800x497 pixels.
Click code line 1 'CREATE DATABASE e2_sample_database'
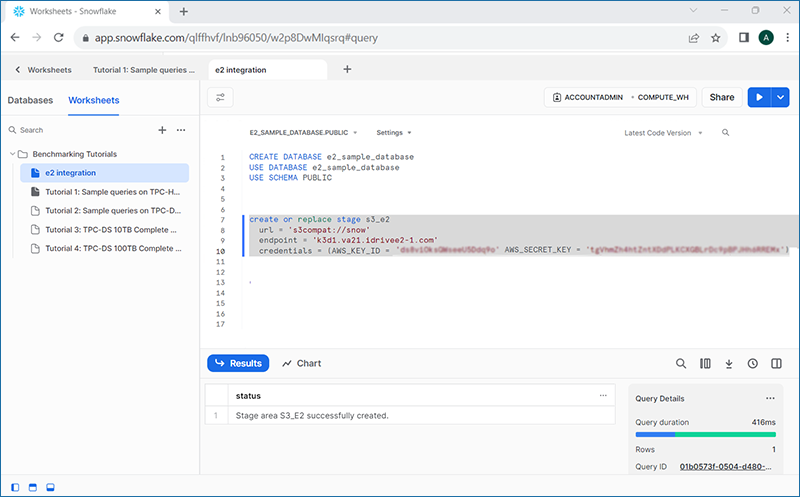pyautogui.click(x=331, y=157)
